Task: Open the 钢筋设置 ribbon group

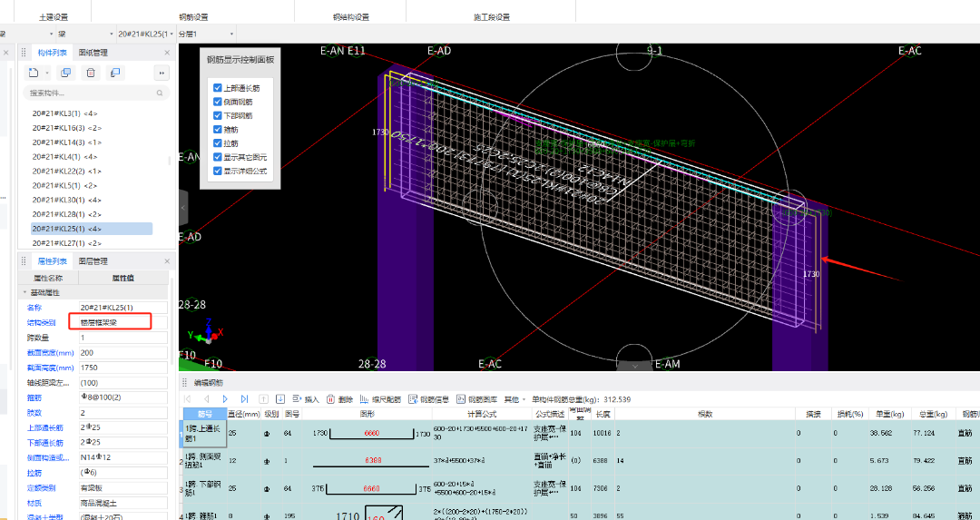Action: point(194,17)
